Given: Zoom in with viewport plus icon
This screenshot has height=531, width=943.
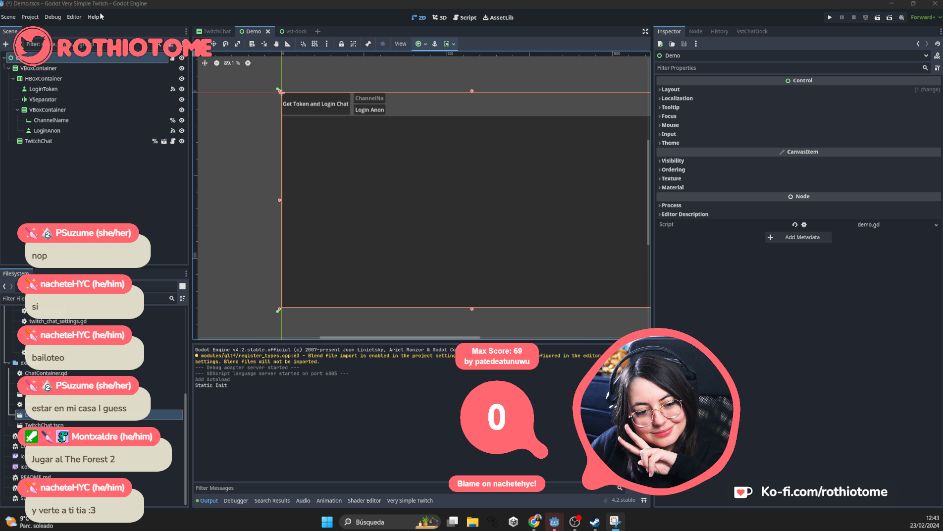Looking at the screenshot, I should tap(248, 63).
